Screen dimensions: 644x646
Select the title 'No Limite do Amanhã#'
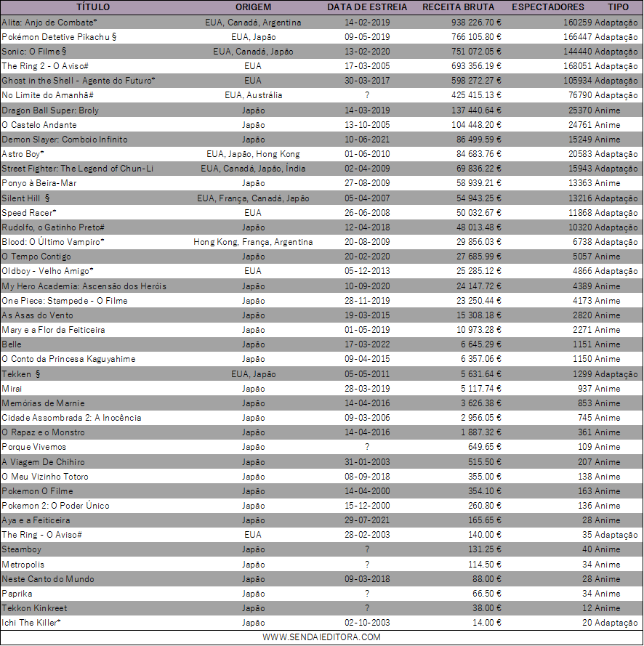[x=47, y=95]
